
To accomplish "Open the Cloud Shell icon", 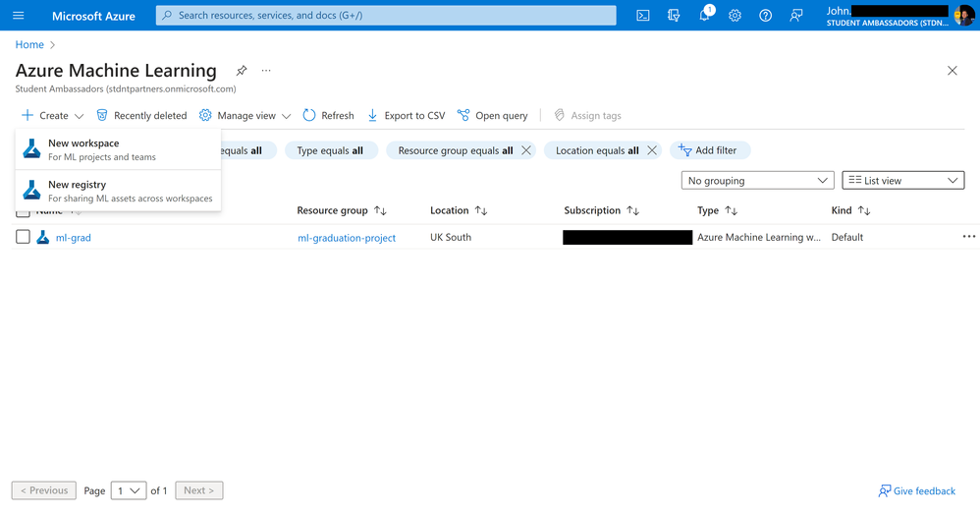I will click(642, 16).
